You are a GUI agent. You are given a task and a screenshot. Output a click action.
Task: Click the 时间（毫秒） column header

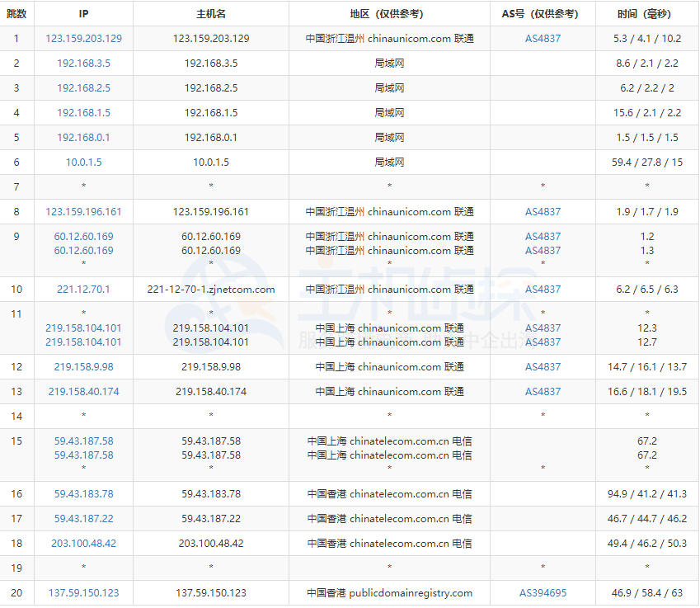coord(646,13)
